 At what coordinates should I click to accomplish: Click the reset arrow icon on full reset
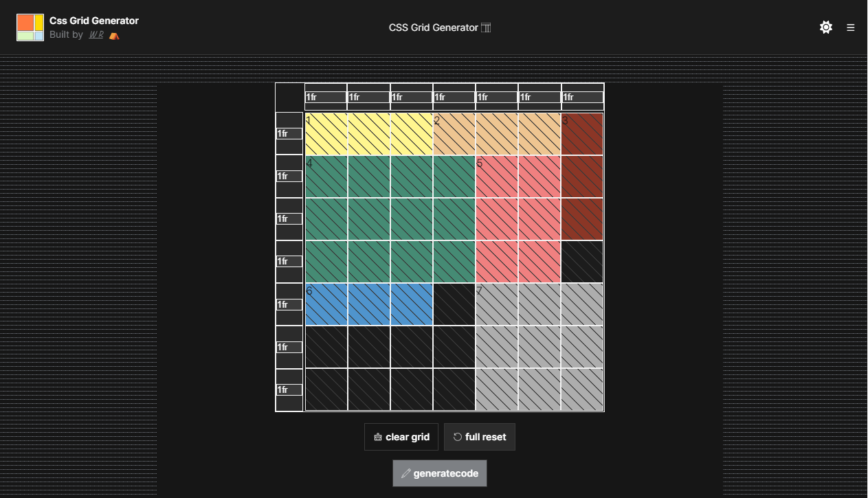(x=458, y=436)
